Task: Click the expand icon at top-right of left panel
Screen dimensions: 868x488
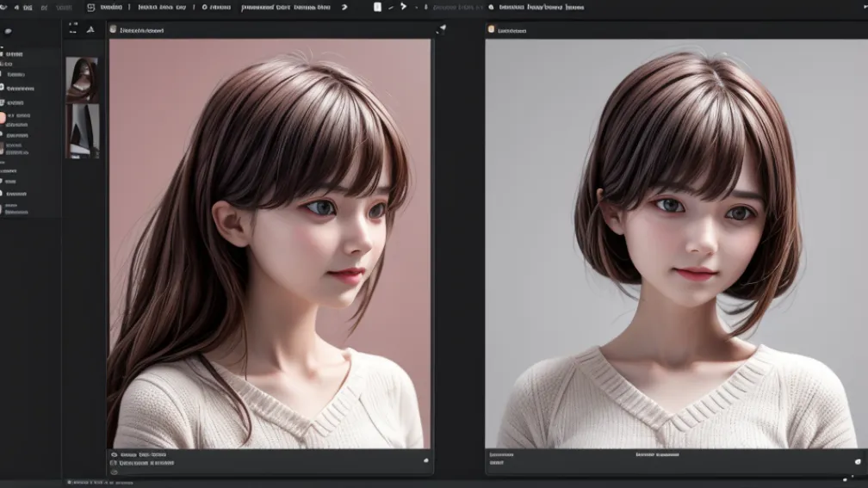Action: [x=441, y=28]
